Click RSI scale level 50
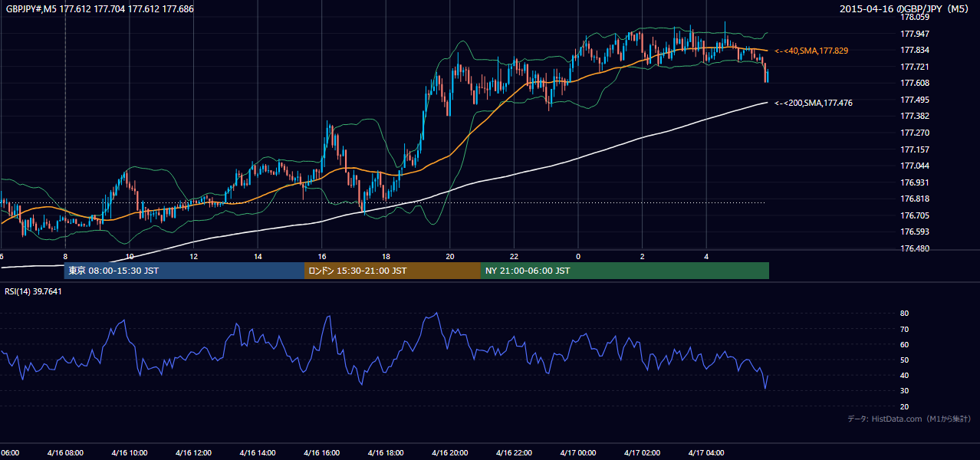 [905, 360]
